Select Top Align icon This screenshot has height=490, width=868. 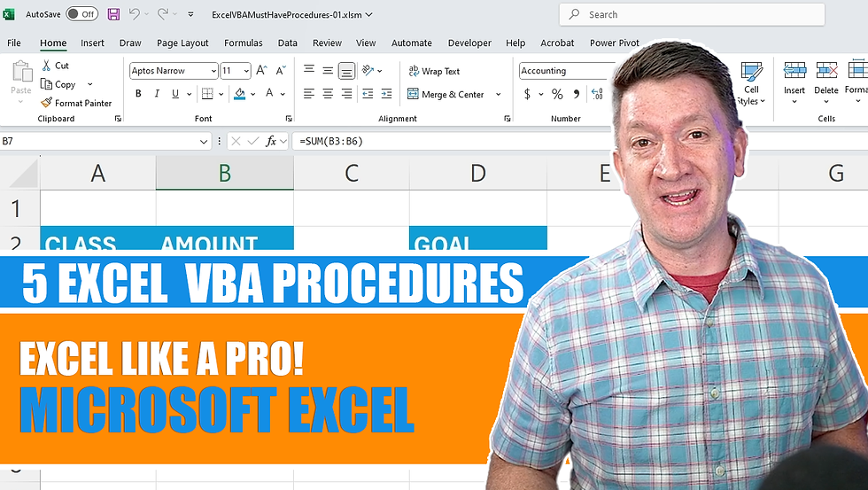tap(309, 70)
